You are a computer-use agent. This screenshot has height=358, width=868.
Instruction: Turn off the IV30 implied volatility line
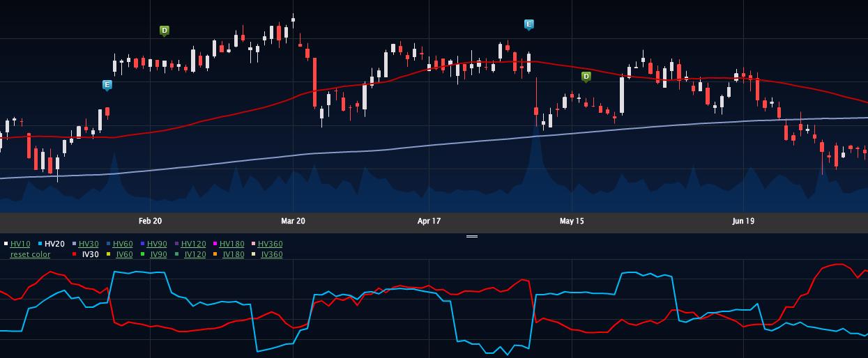[x=90, y=254]
